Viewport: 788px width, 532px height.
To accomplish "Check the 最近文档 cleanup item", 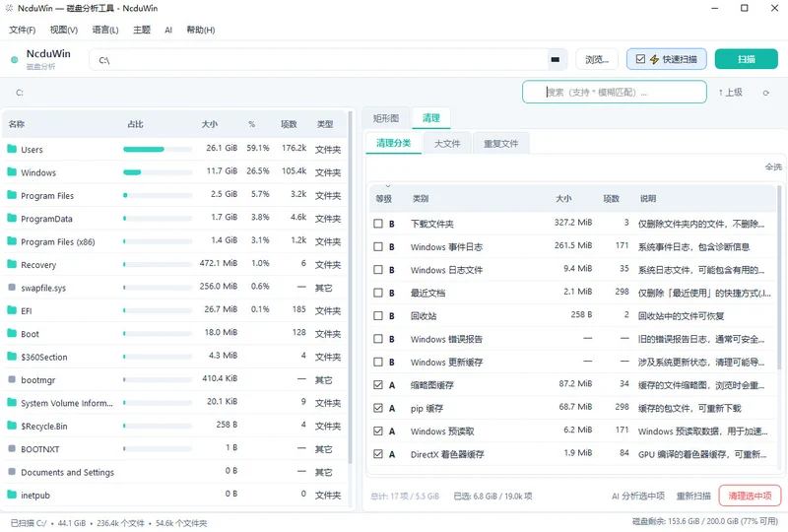I will [378, 293].
